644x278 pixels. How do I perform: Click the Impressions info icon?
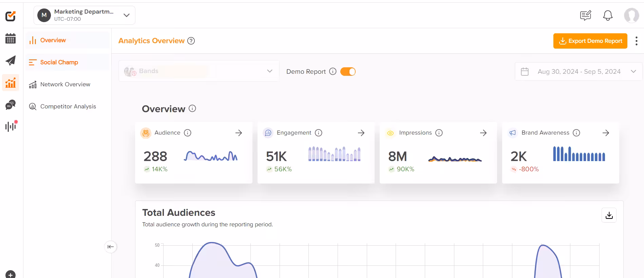tap(439, 133)
